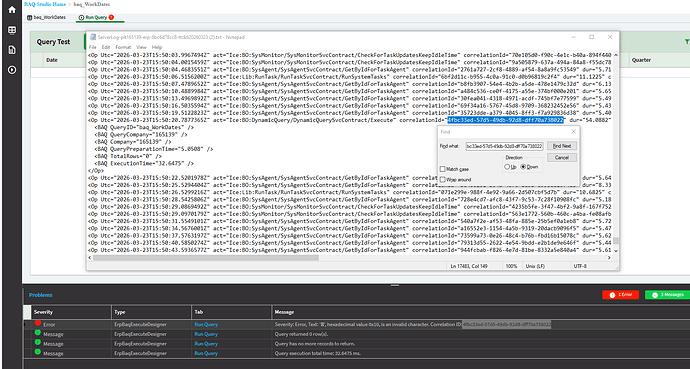This screenshot has height=369, width=690.
Task: Click 'Ln 17483, Col 149' in status bar
Action: coord(468,266)
